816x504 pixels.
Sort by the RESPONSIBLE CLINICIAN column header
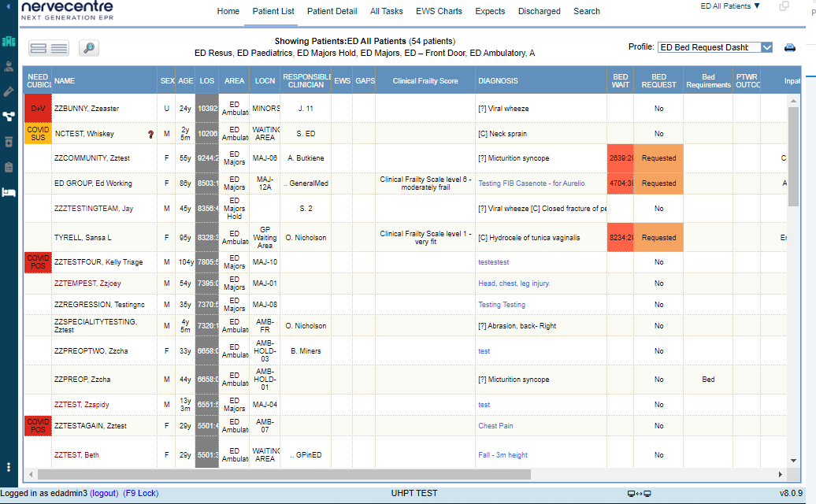tap(306, 80)
